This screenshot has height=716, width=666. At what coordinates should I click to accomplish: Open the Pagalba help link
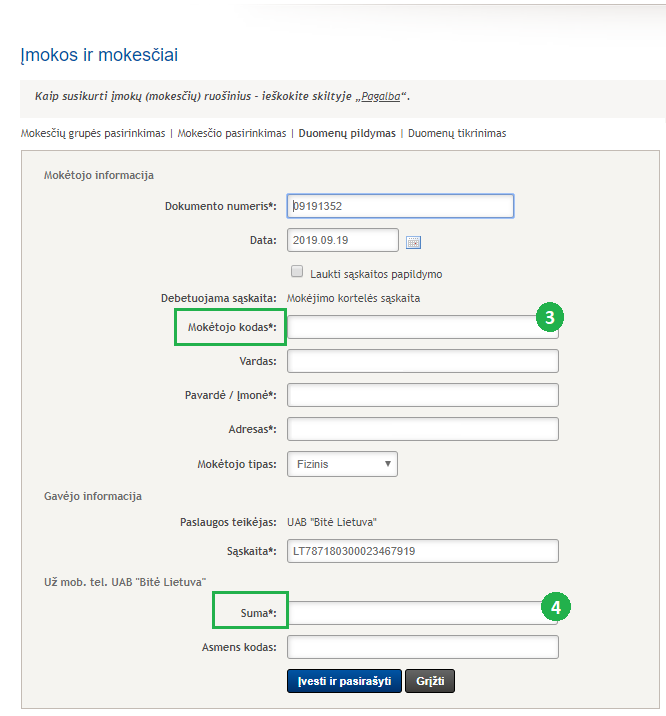pos(381,97)
